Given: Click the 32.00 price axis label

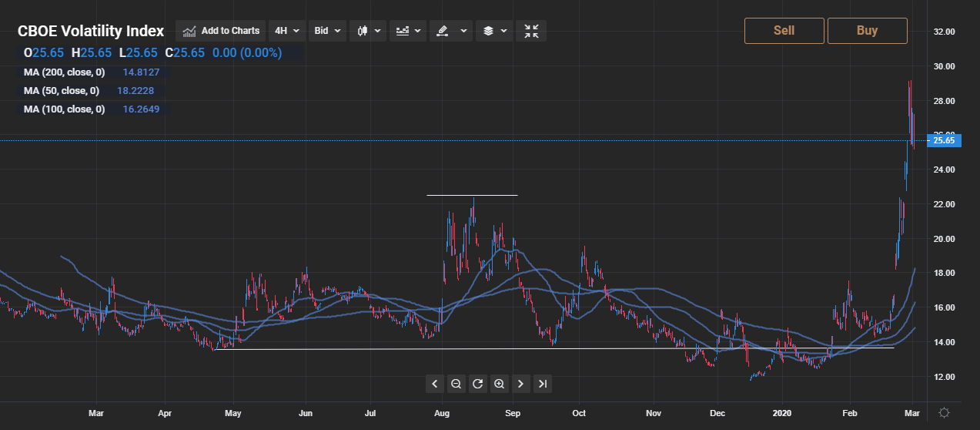Looking at the screenshot, I should tap(943, 32).
